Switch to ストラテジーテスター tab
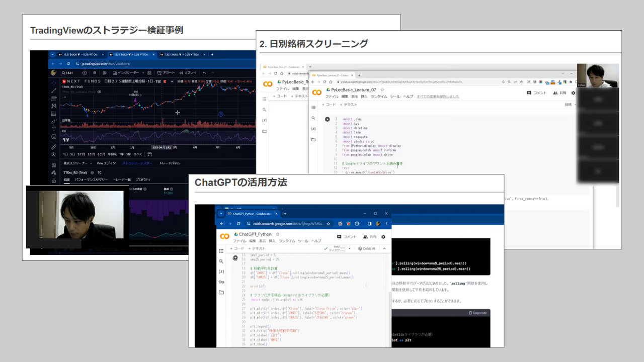 [137, 163]
